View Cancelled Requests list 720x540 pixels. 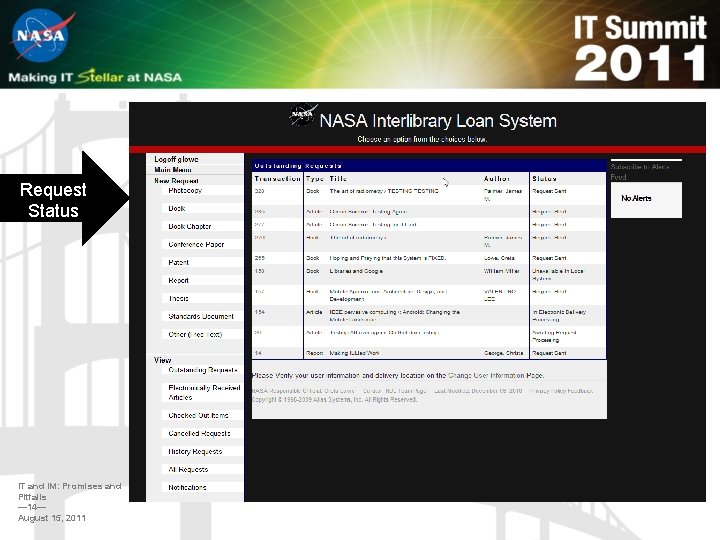[x=199, y=433]
